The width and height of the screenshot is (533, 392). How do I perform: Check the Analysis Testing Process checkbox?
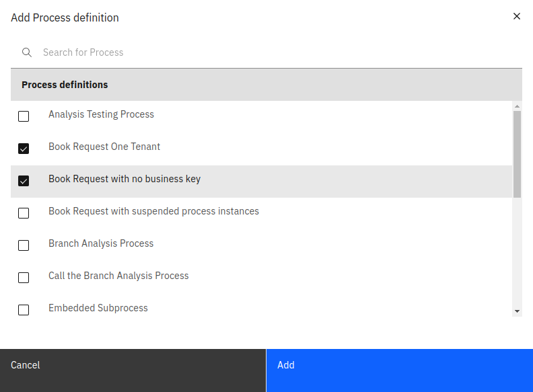pos(24,116)
